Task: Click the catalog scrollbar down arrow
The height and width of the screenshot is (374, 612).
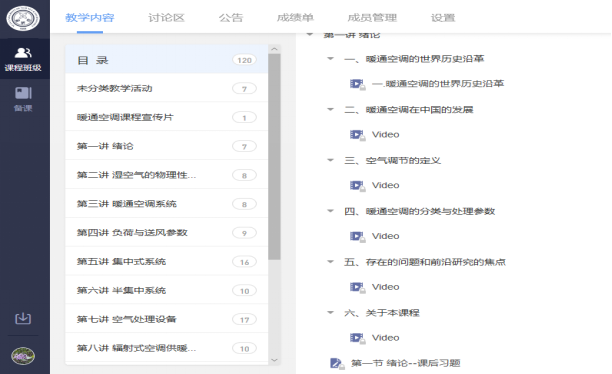Action: (274, 360)
